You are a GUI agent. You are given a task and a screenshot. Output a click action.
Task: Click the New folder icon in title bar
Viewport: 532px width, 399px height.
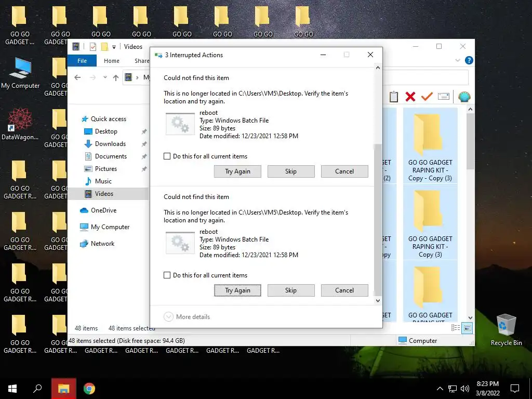[105, 46]
